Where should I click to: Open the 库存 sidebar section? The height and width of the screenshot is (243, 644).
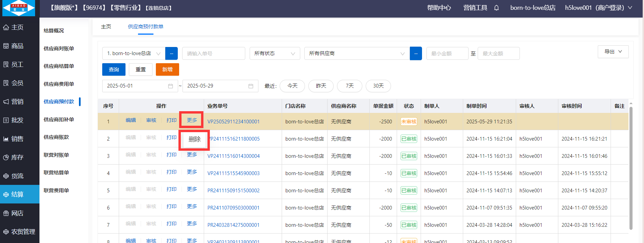coord(18,157)
